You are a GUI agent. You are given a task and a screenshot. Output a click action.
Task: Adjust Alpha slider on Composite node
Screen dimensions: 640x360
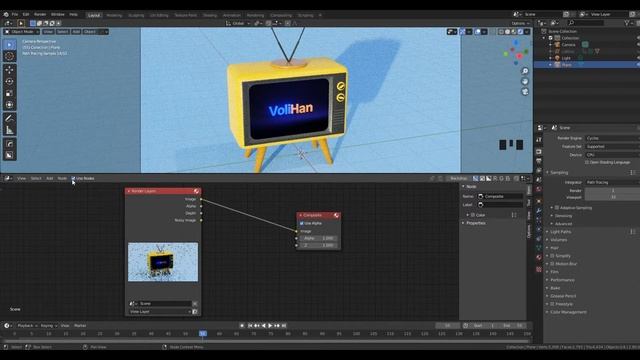(x=319, y=238)
